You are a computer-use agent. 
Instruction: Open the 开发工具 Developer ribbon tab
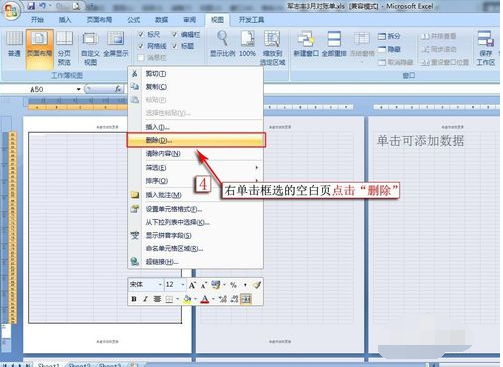click(x=251, y=20)
